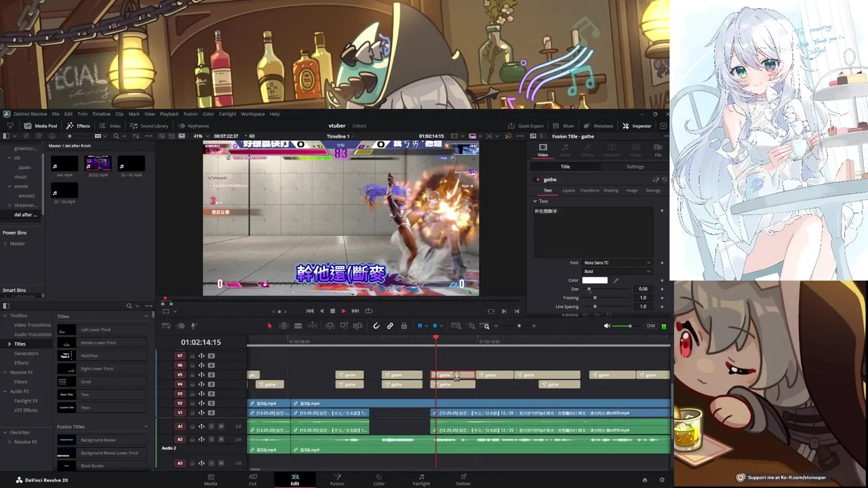Open the inspector Settings tab

point(635,167)
